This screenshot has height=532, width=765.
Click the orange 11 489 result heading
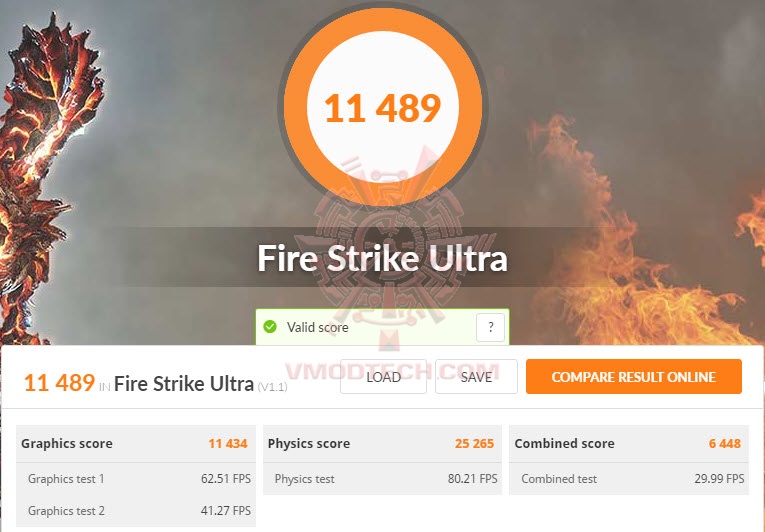60,383
